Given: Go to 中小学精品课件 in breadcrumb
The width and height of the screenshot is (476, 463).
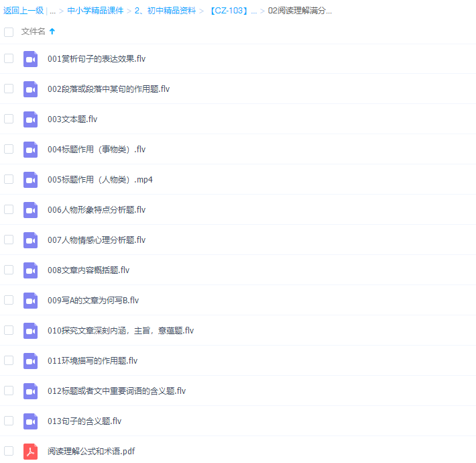Looking at the screenshot, I should point(95,11).
